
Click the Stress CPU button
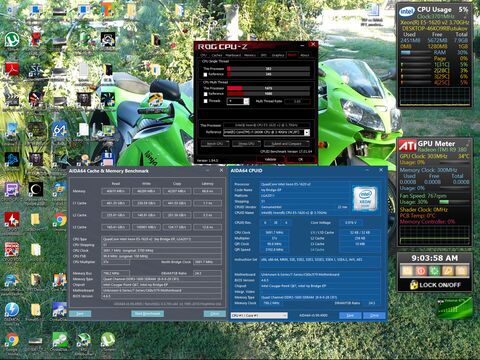pyautogui.click(x=246, y=144)
